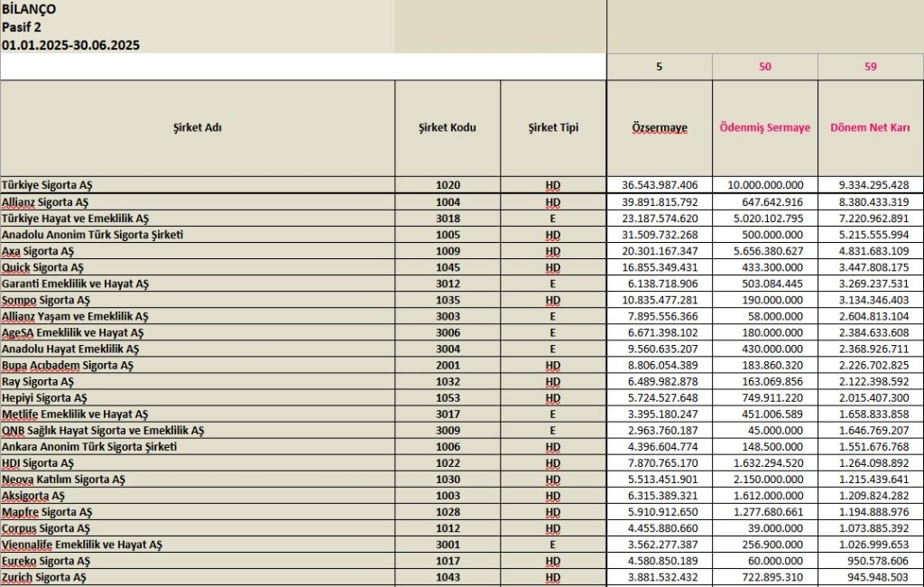Click the Axa Sigorta AŞ cell
Image resolution: width=924 pixels, height=587 pixels.
click(x=198, y=251)
